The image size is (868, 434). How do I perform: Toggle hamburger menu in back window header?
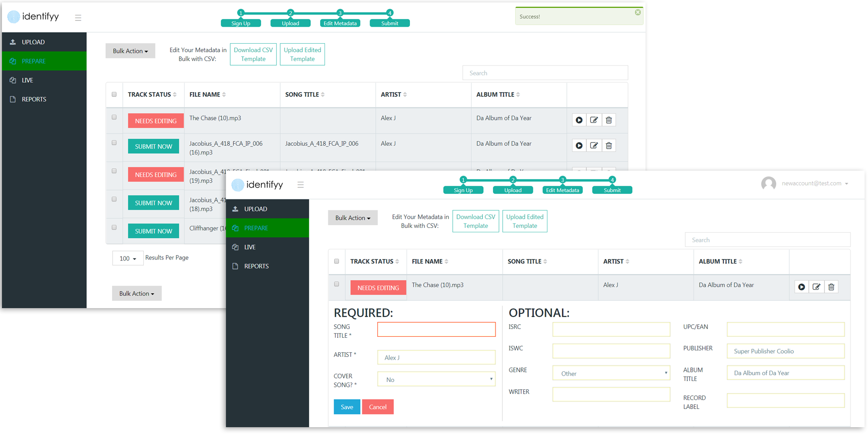(x=78, y=18)
